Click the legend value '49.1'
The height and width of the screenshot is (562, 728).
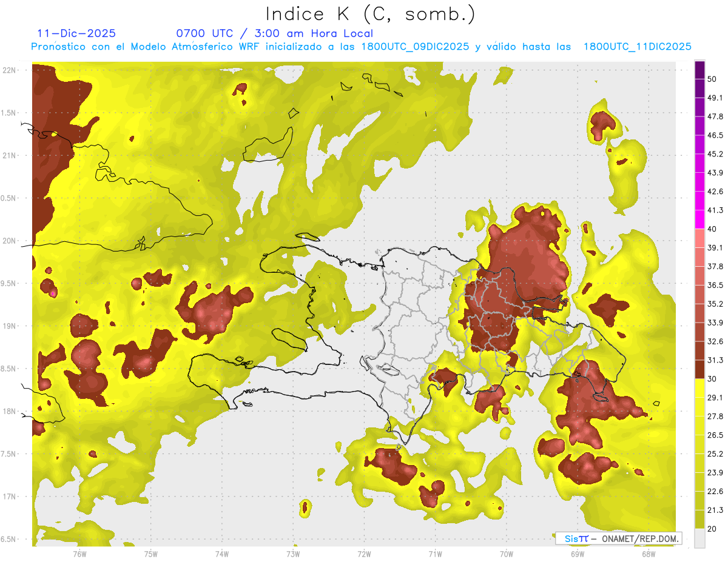click(715, 98)
